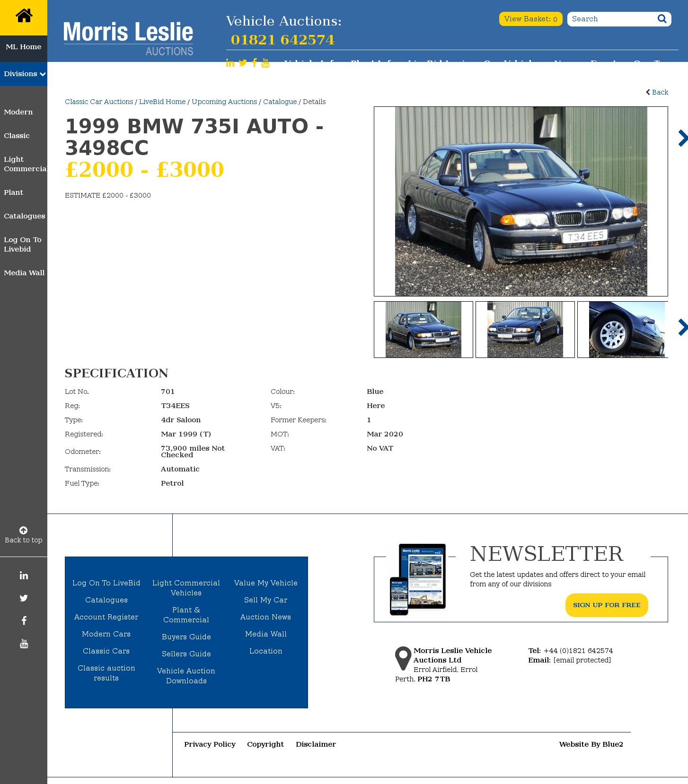688x784 pixels.
Task: Open Plant & Commercial footer link
Action: (186, 615)
